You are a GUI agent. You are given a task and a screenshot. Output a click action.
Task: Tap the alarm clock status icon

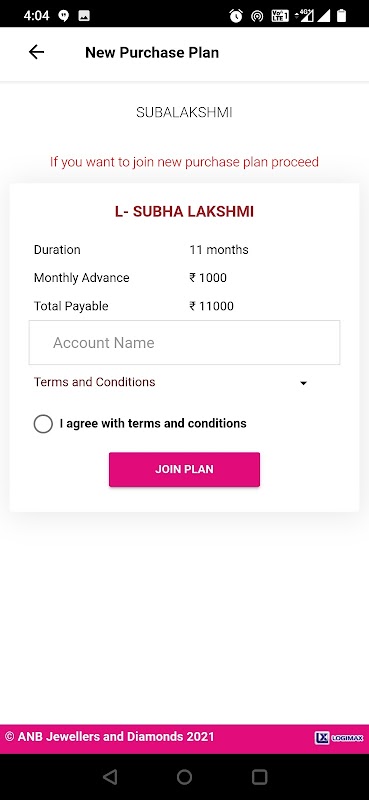click(x=236, y=16)
